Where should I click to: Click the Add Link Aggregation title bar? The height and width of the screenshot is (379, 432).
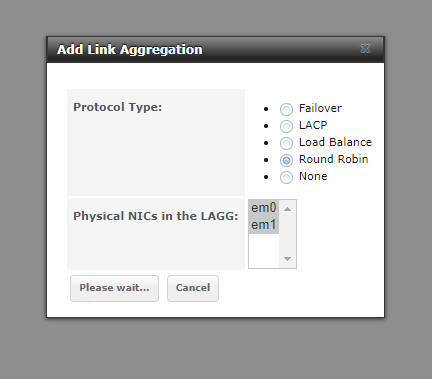(x=215, y=50)
